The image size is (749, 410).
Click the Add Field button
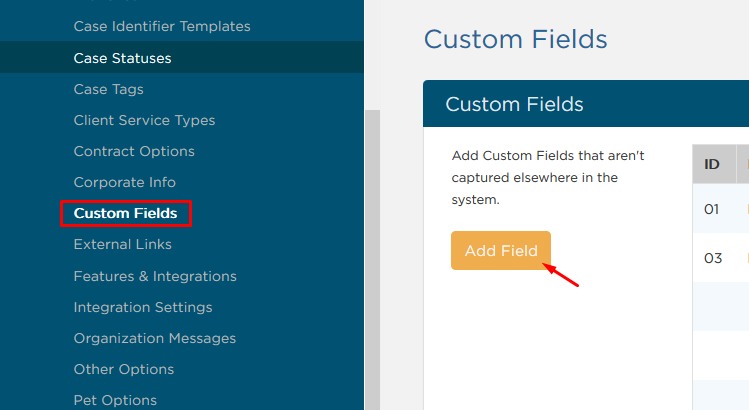(501, 250)
